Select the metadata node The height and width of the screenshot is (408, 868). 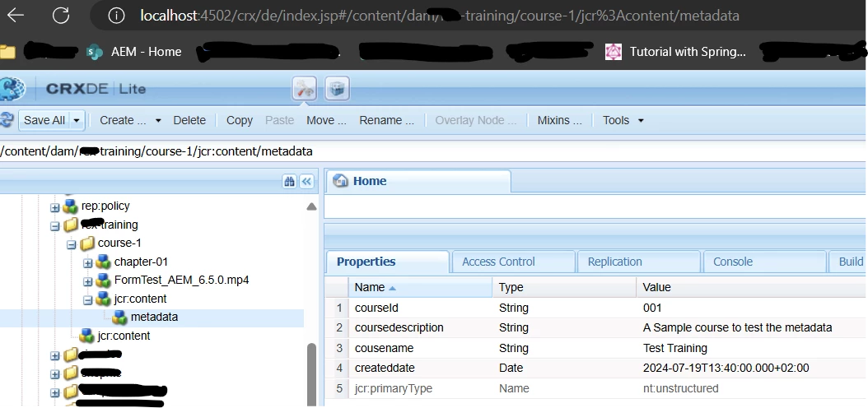click(154, 318)
